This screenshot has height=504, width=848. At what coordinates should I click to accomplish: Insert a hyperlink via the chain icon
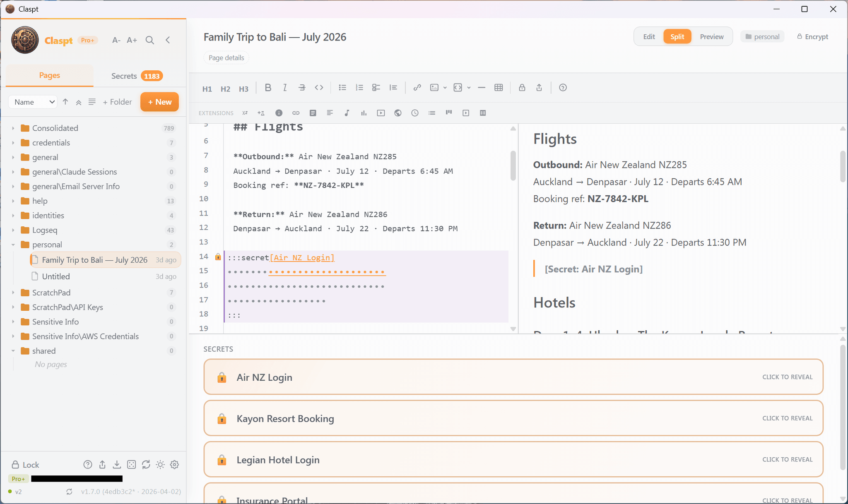[x=417, y=88]
